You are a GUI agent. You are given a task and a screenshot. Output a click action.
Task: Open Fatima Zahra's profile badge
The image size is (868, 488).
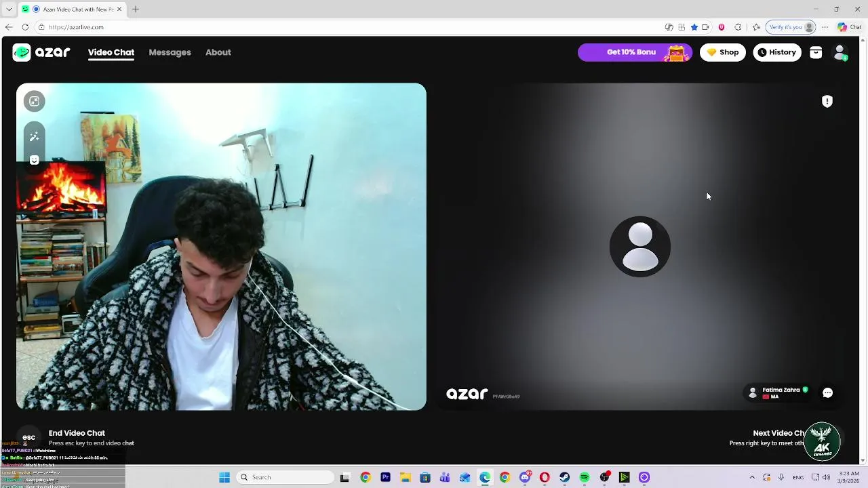pyautogui.click(x=778, y=392)
